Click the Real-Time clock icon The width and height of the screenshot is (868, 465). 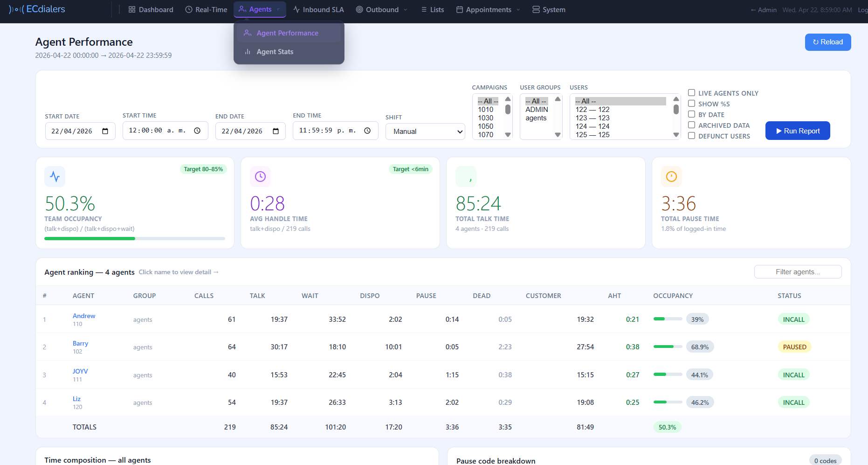(189, 9)
